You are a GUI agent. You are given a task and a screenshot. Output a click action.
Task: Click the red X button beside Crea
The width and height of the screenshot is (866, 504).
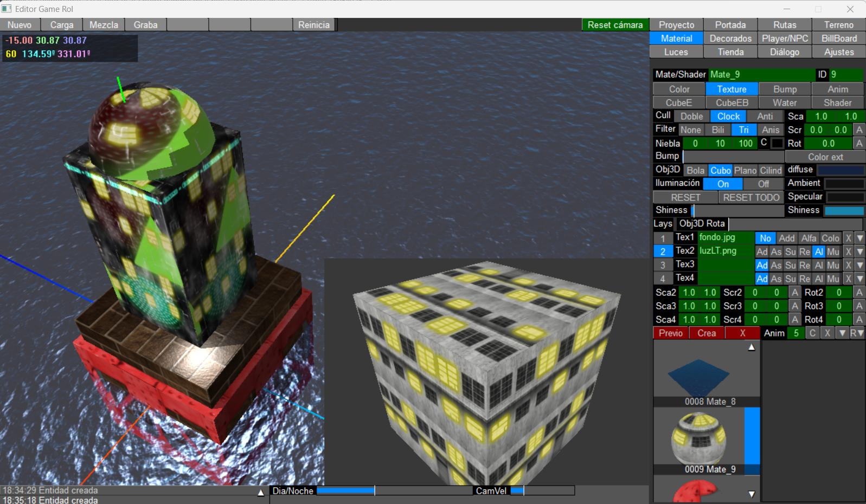pos(742,333)
